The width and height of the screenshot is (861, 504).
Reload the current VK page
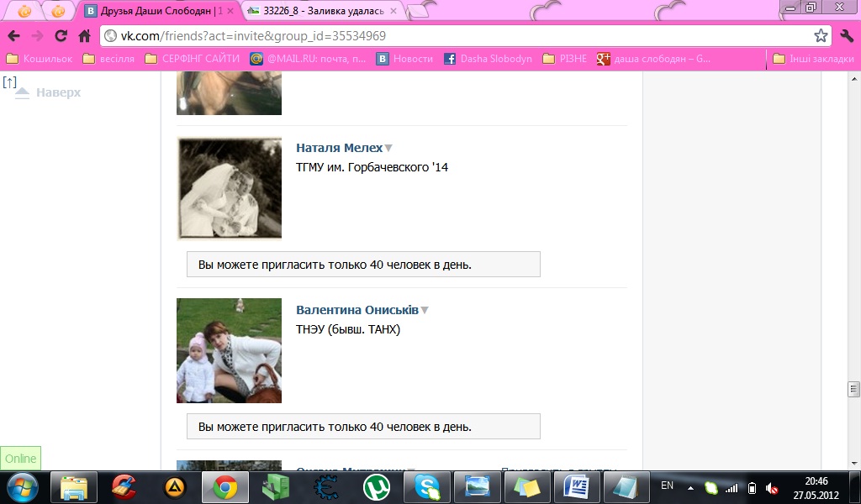pyautogui.click(x=61, y=36)
